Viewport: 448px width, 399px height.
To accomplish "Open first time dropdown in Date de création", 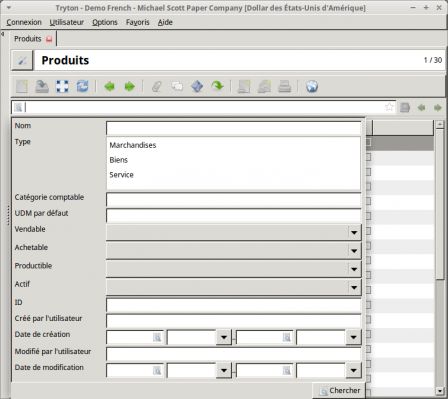I will 224,337.
